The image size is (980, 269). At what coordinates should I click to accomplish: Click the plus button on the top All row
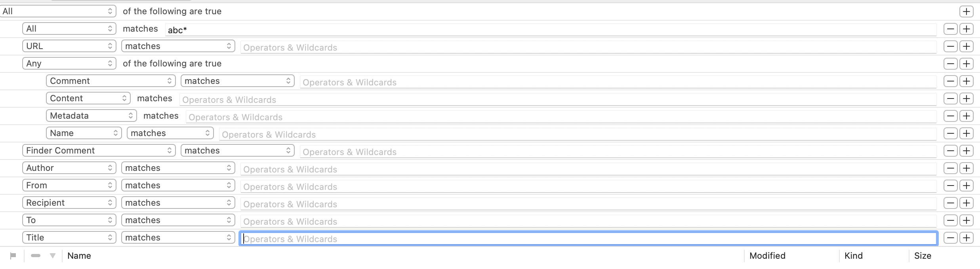point(966,11)
